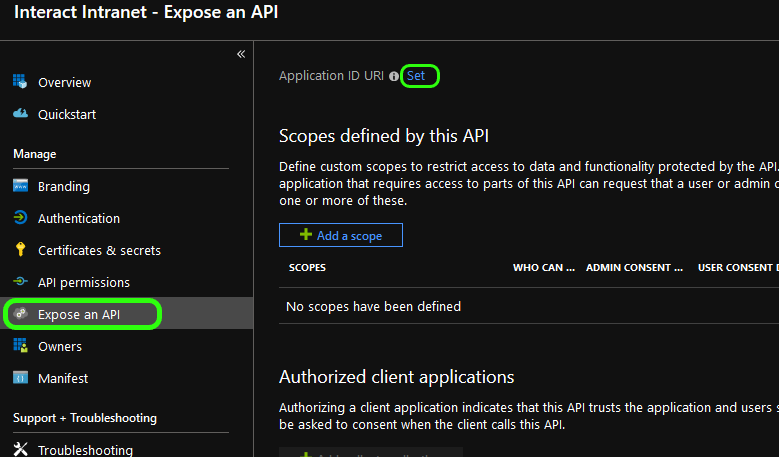779x457 pixels.
Task: Click the Owners icon
Action: (x=20, y=345)
